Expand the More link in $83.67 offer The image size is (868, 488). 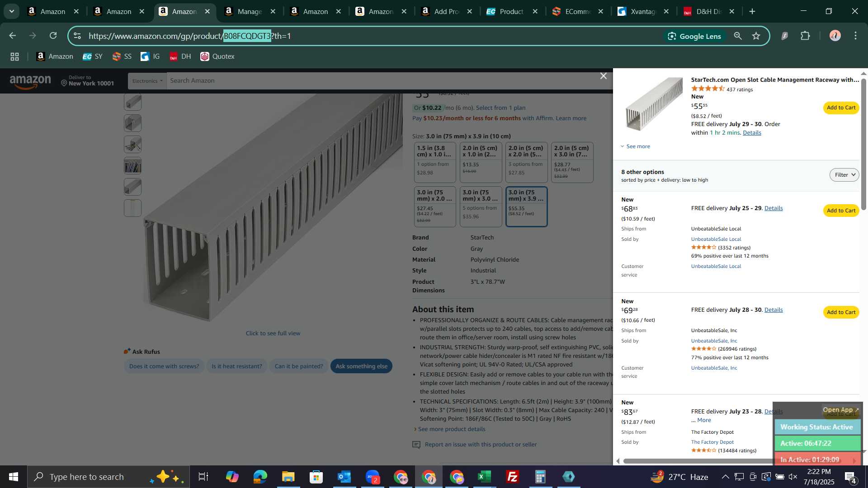pos(704,420)
